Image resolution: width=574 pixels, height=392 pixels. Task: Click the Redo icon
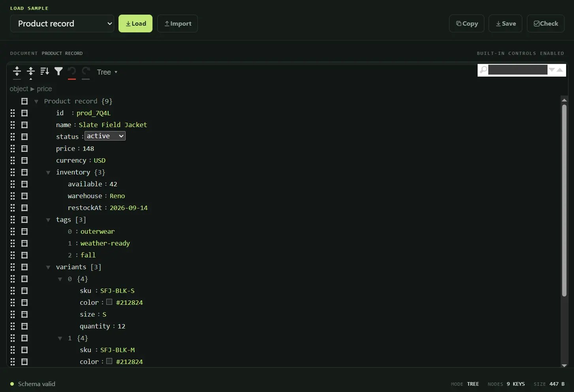click(x=86, y=71)
